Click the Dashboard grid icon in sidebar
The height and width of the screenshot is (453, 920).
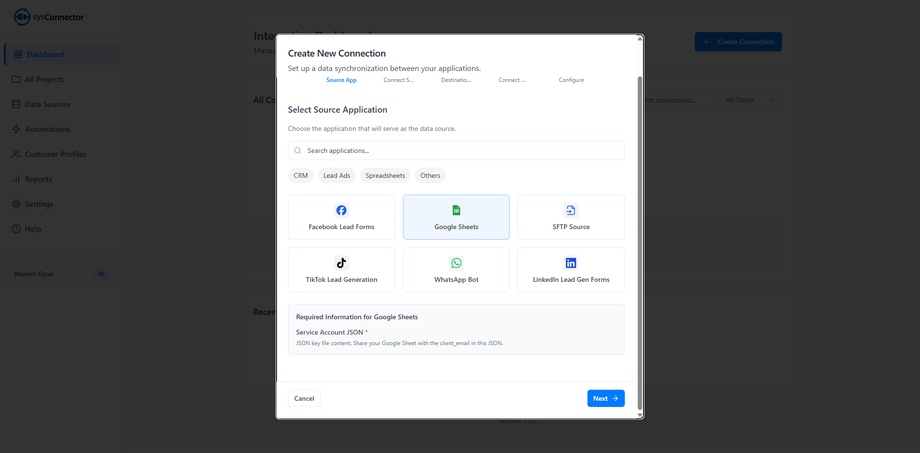pos(18,55)
